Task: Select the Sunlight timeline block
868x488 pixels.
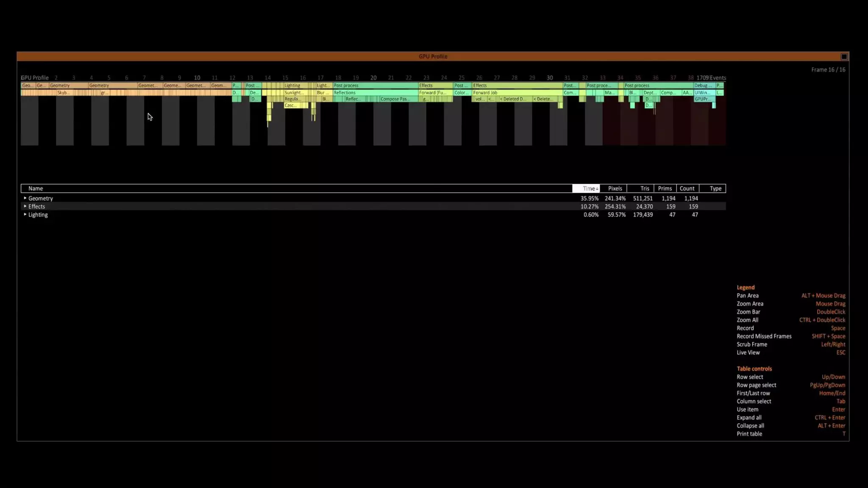Action: click(294, 93)
